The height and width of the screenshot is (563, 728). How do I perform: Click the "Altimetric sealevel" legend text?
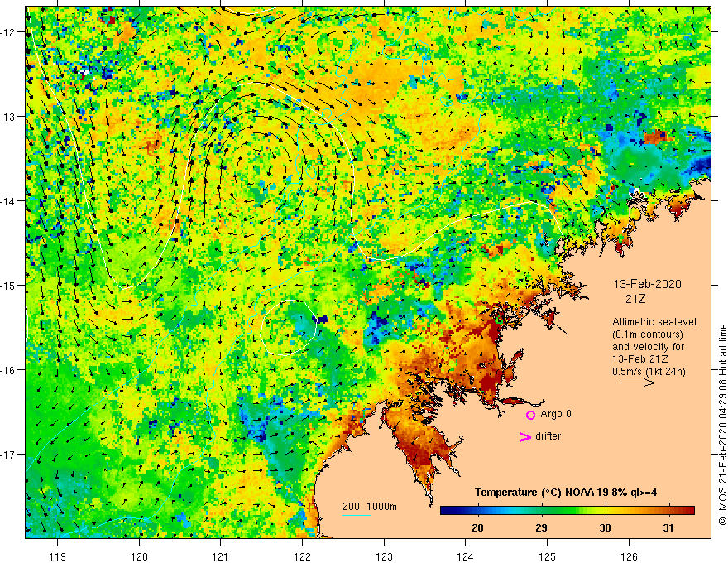coord(654,322)
